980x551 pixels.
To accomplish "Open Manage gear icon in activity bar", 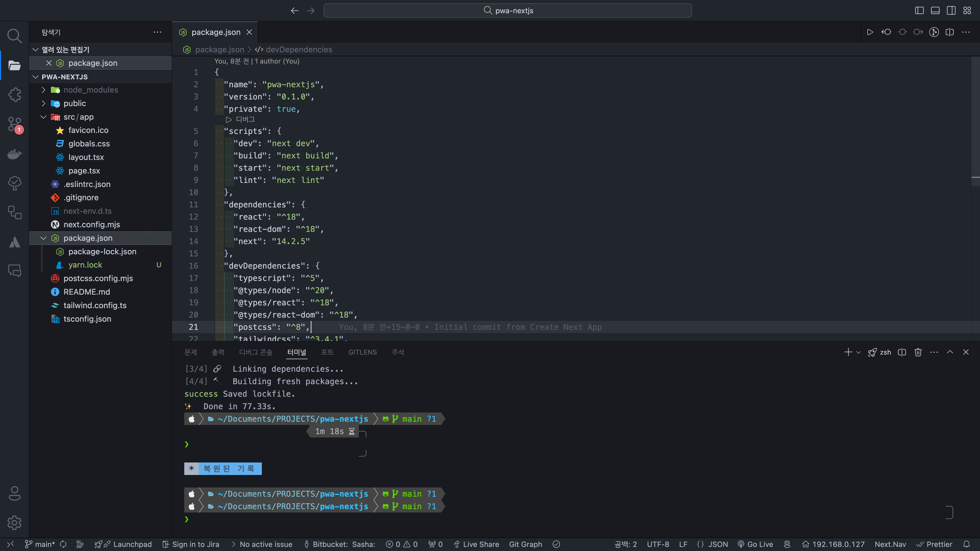I will (x=15, y=523).
